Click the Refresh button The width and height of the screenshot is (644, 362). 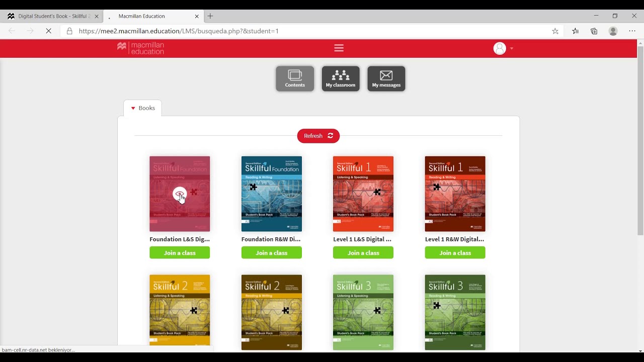318,136
